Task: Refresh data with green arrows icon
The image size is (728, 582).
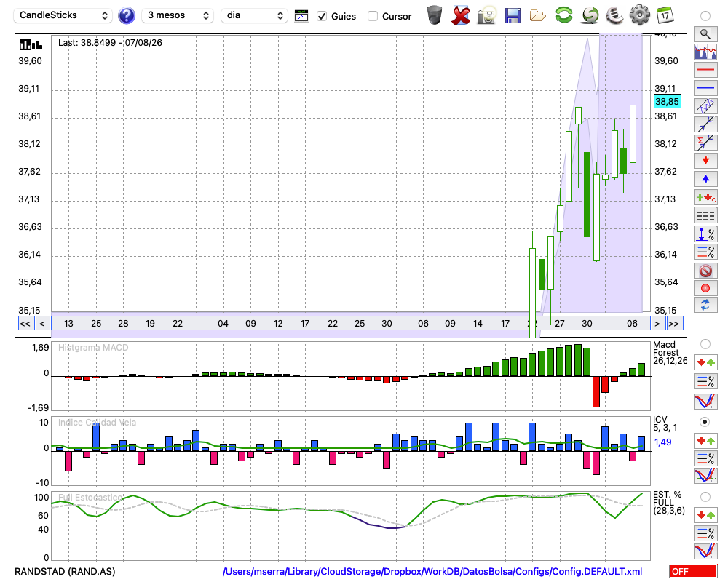Action: [x=563, y=15]
